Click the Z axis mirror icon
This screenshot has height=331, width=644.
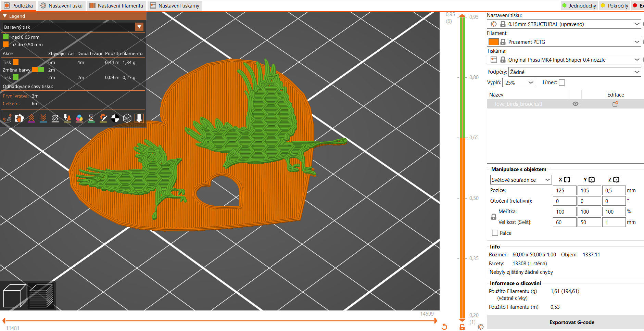[x=616, y=180]
